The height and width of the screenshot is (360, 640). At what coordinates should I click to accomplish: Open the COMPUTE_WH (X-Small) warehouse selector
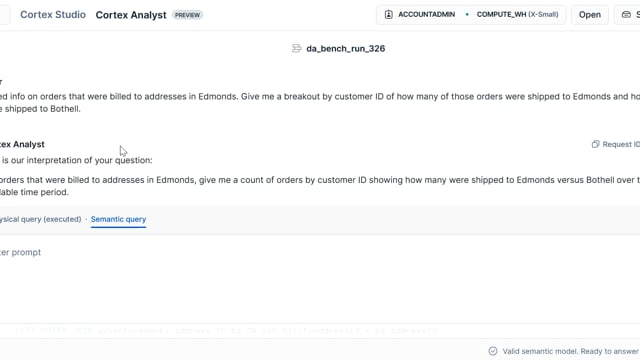point(517,14)
